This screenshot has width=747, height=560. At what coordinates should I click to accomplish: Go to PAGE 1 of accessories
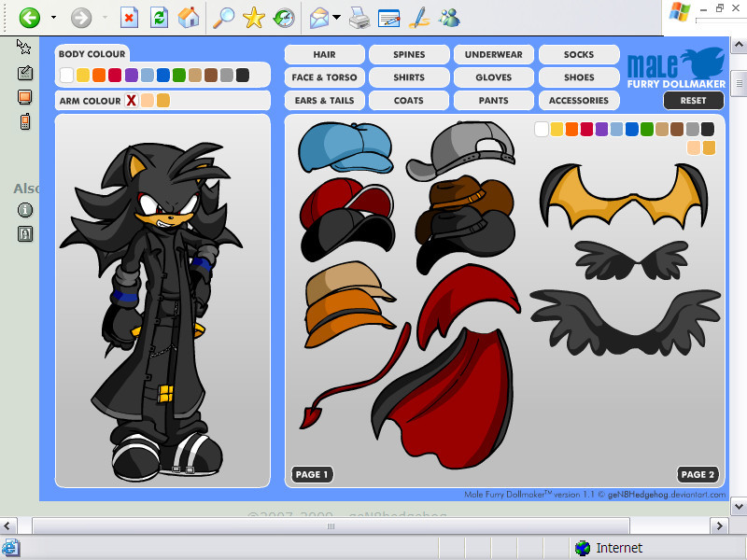(x=312, y=474)
